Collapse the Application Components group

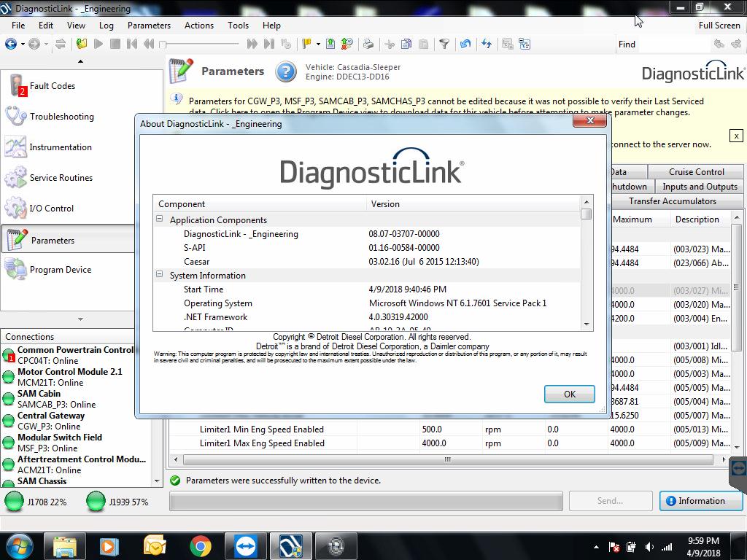coord(160,219)
